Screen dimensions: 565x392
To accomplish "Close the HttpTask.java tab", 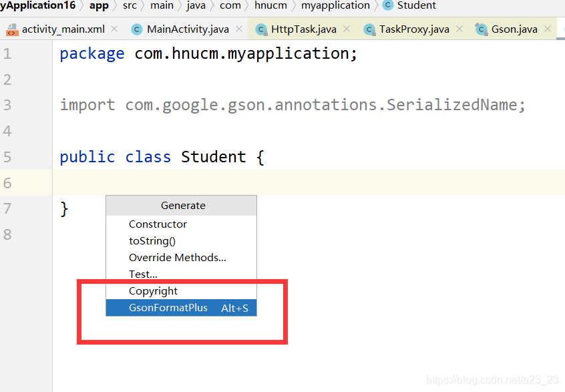I will 347,29.
